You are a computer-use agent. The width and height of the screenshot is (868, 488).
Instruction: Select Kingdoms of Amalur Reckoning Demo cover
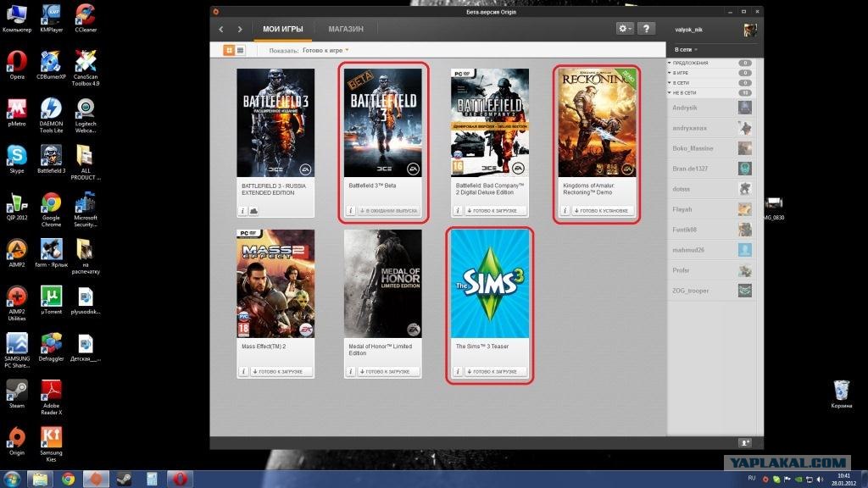(x=597, y=123)
